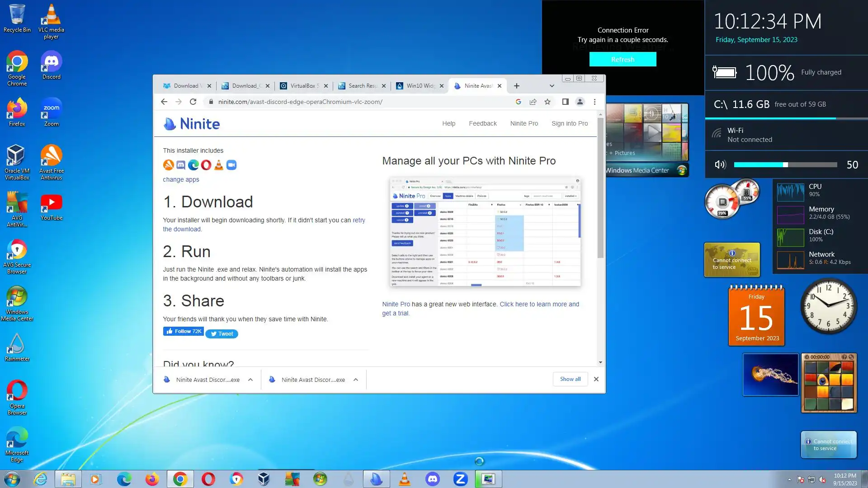Viewport: 868px width, 488px height.
Task: Open the Chrome side panel icon
Action: pos(565,102)
